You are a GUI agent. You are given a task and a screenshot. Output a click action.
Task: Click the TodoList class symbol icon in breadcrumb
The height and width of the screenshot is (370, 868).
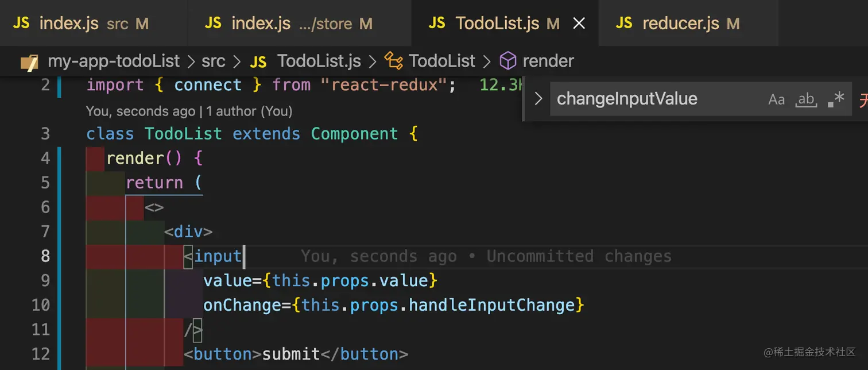(393, 61)
